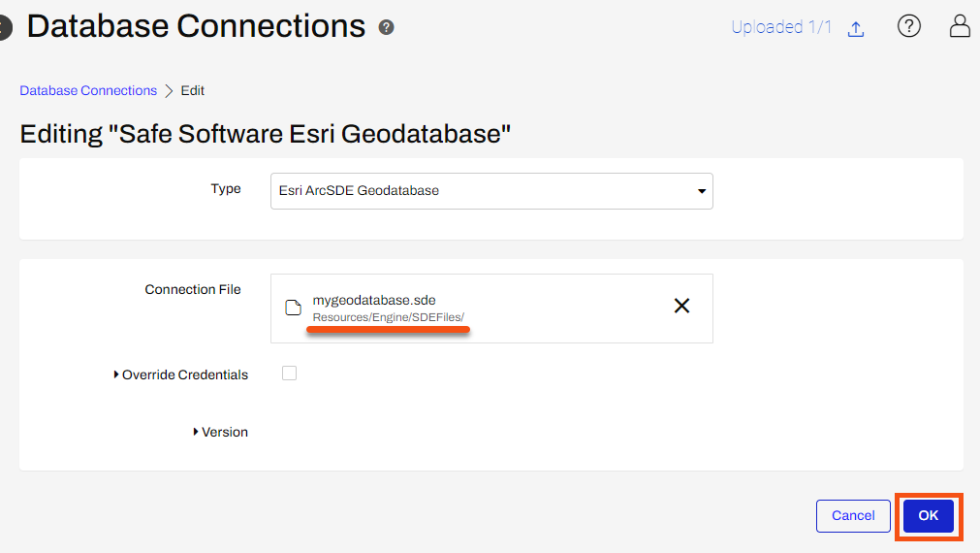
Task: Select the Esri ArcSDE Geodatabase combo box
Action: pyautogui.click(x=491, y=191)
